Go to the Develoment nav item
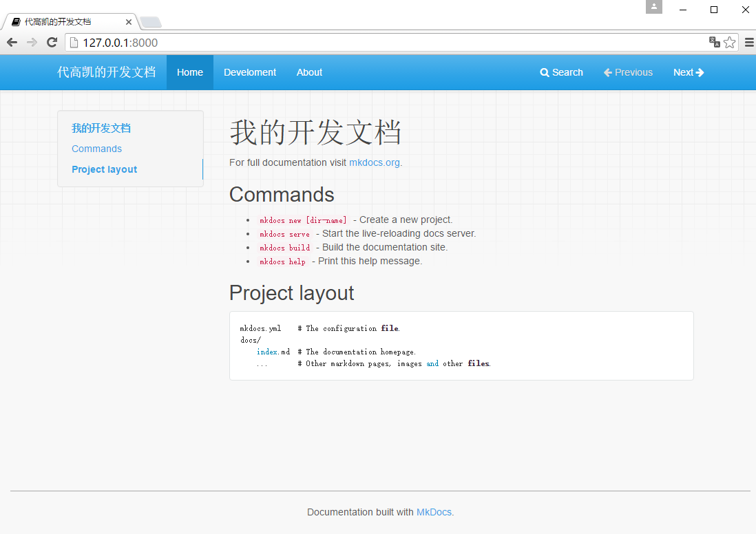Image resolution: width=756 pixels, height=534 pixels. tap(250, 72)
